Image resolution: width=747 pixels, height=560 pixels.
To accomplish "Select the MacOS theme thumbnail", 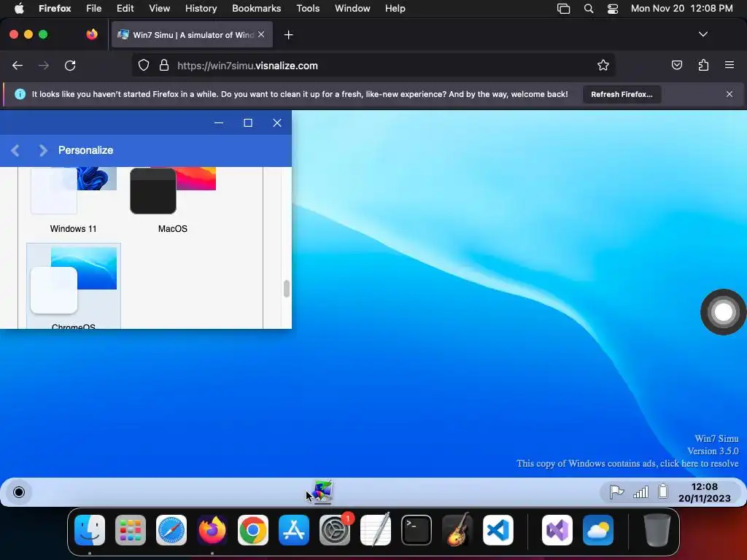I will pyautogui.click(x=173, y=200).
